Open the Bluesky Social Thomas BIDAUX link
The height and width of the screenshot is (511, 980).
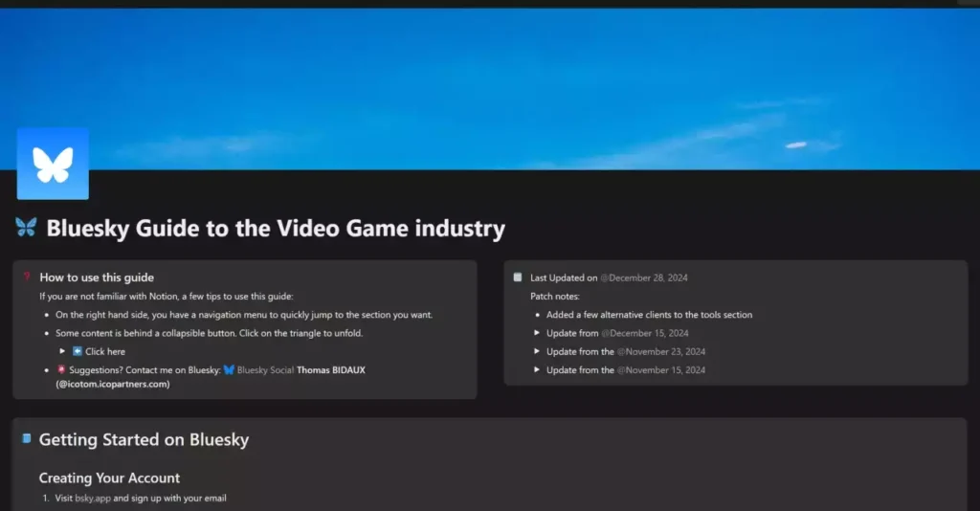coord(295,369)
